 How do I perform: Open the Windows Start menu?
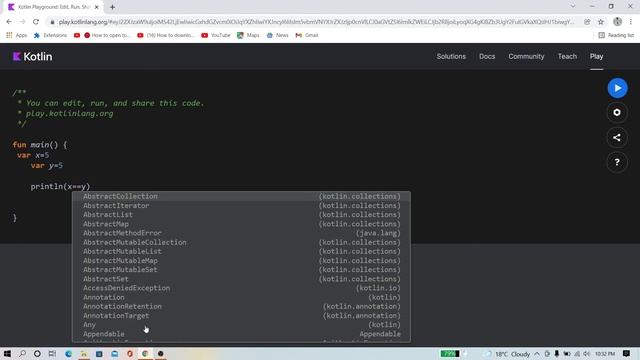7,353
